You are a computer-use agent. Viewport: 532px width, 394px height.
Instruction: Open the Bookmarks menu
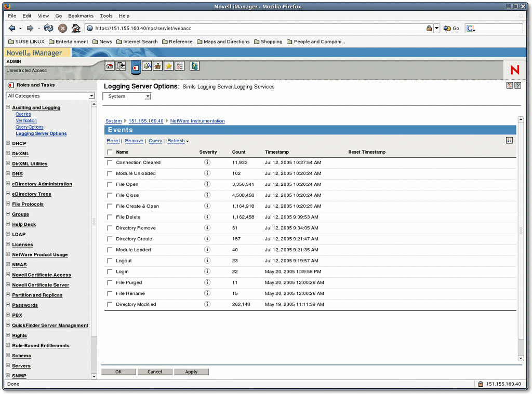tap(81, 16)
